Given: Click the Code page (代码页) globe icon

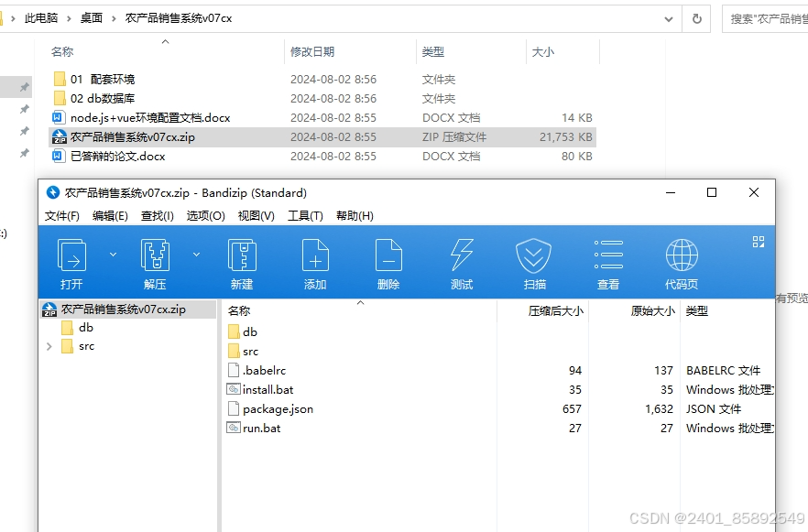Looking at the screenshot, I should click(x=682, y=264).
